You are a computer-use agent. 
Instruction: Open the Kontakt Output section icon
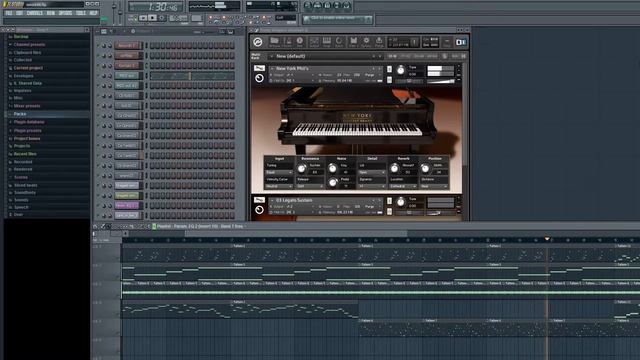point(314,42)
